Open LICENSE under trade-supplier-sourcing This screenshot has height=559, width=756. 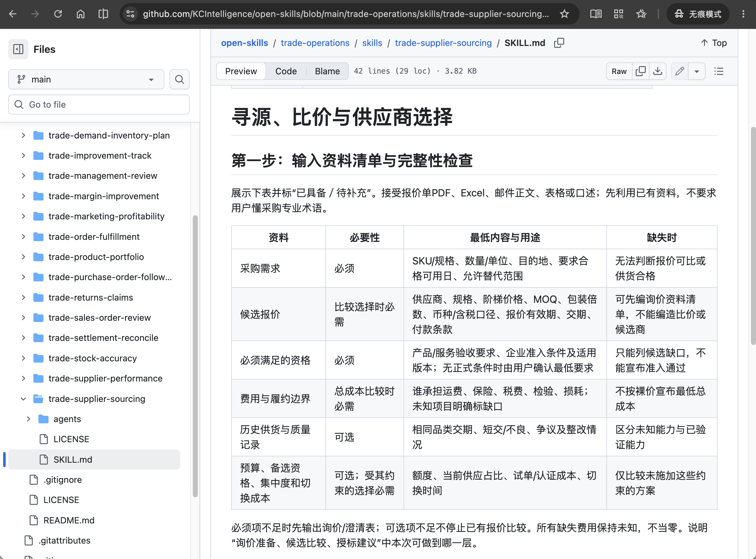click(x=71, y=439)
